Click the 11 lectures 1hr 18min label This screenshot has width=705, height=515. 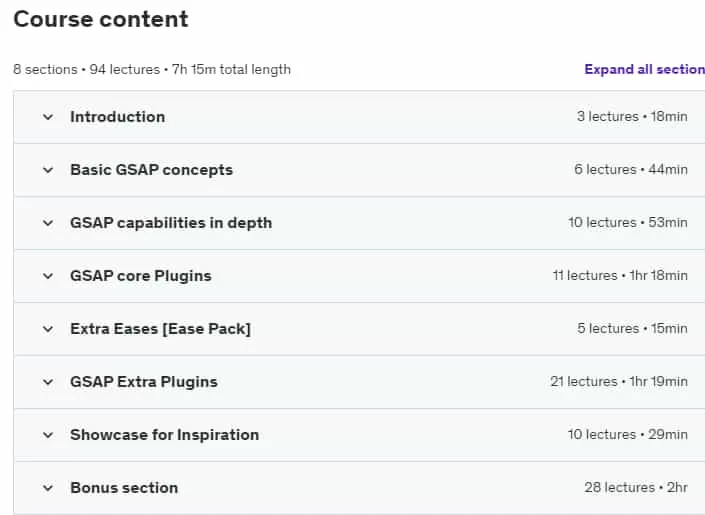pyautogui.click(x=620, y=275)
